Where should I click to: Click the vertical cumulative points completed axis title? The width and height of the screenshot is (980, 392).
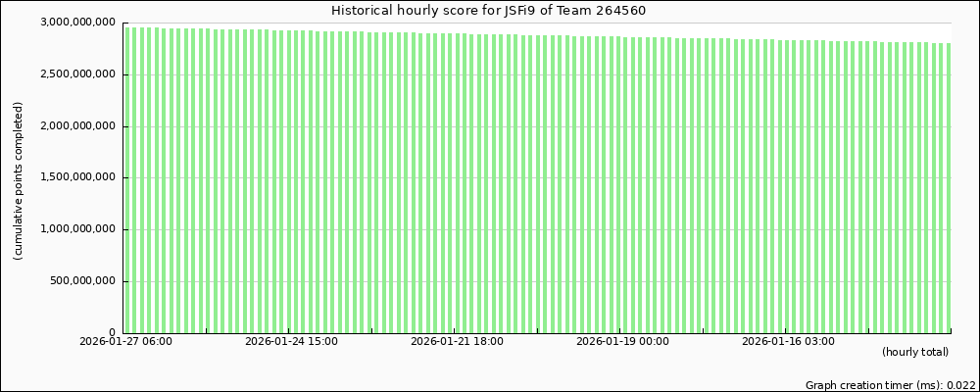tap(19, 180)
